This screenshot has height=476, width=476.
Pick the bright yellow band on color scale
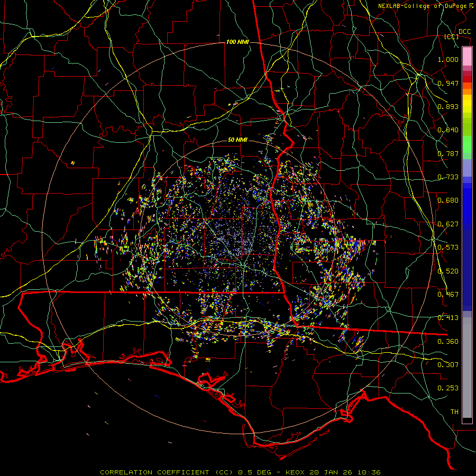(x=467, y=104)
